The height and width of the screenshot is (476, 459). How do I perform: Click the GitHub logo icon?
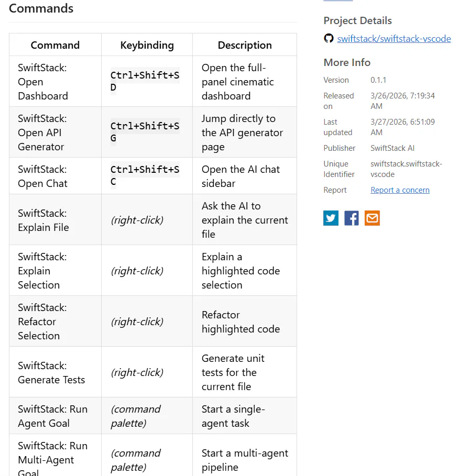coord(329,39)
